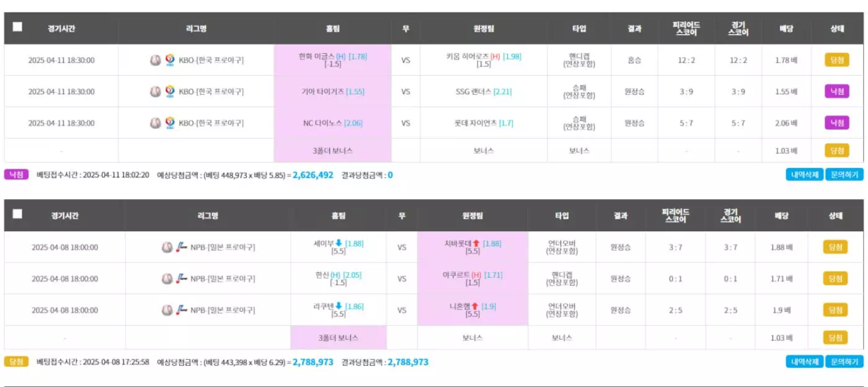Click KBO league logo in 기아 타이거즈 row
868x387 pixels.
[170, 91]
